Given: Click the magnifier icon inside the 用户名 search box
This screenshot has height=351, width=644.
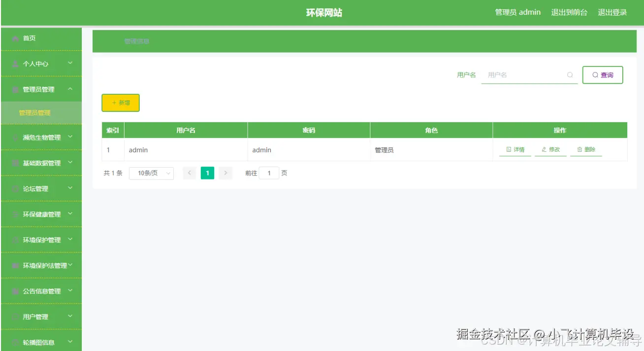Looking at the screenshot, I should pos(570,75).
